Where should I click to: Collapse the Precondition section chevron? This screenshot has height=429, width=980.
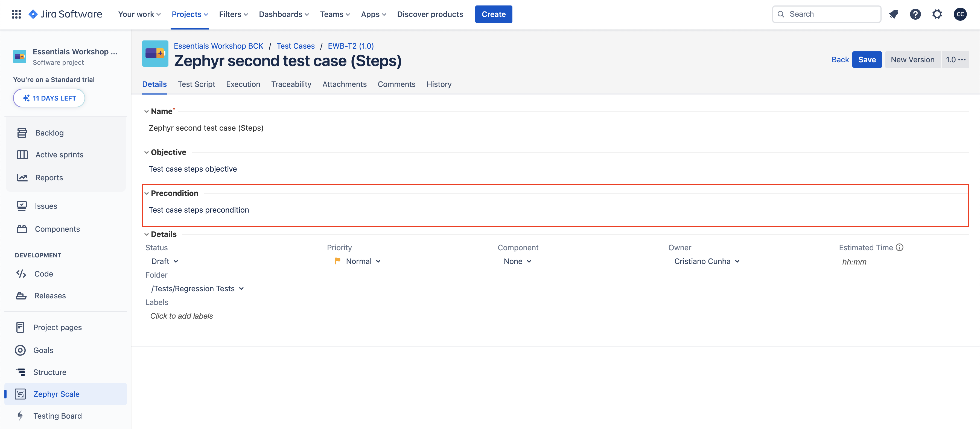click(147, 193)
